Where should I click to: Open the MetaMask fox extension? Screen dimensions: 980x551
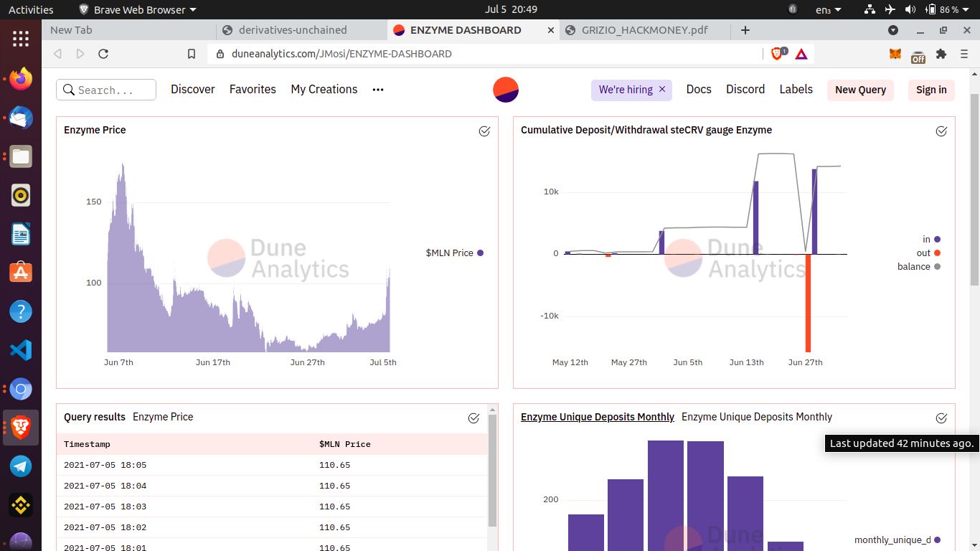[895, 54]
